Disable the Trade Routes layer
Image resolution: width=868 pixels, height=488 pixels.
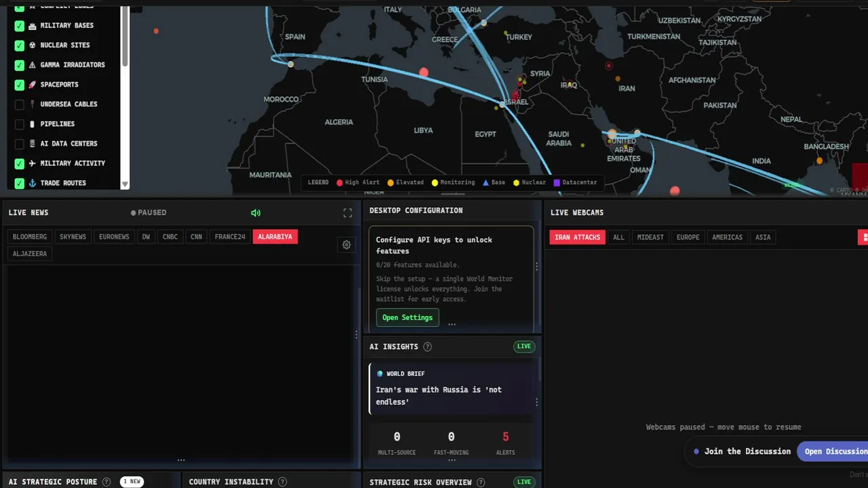[x=20, y=183]
